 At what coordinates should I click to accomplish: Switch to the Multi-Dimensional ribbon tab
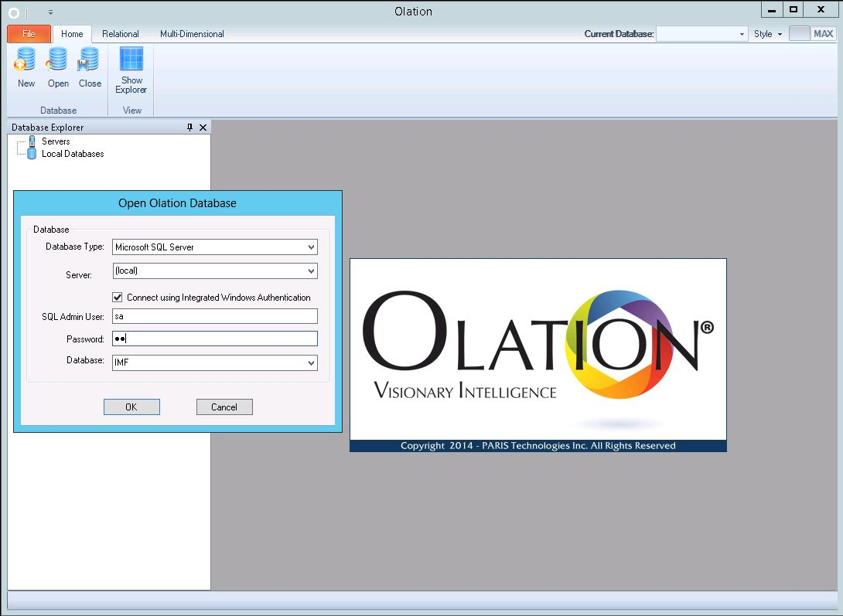(x=192, y=34)
